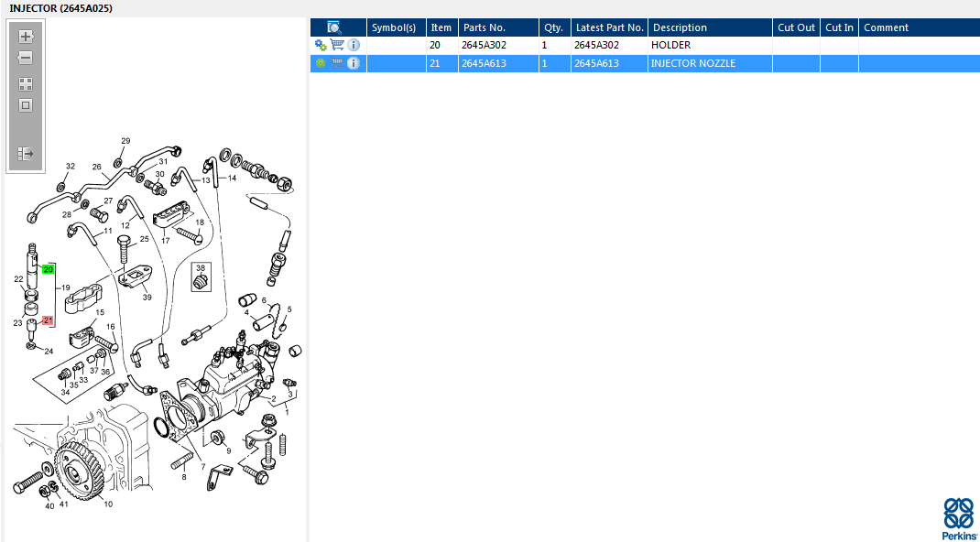The width and height of the screenshot is (980, 542).
Task: Add HOLDER 2645A302 to shopping cart
Action: pos(337,45)
